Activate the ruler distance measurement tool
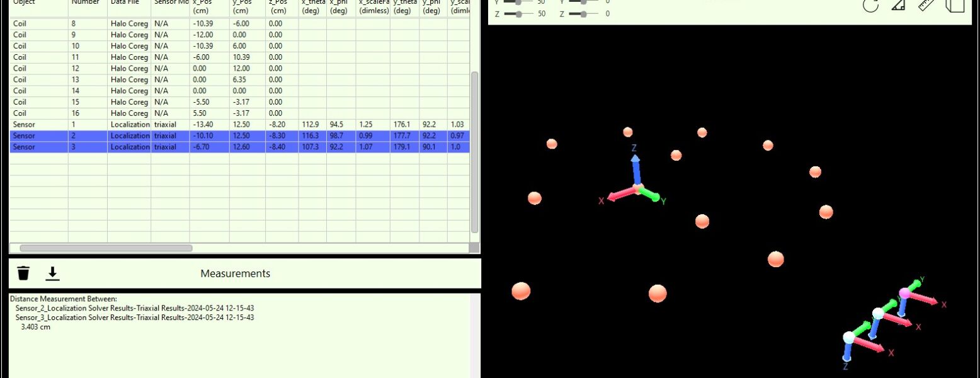 click(x=926, y=4)
